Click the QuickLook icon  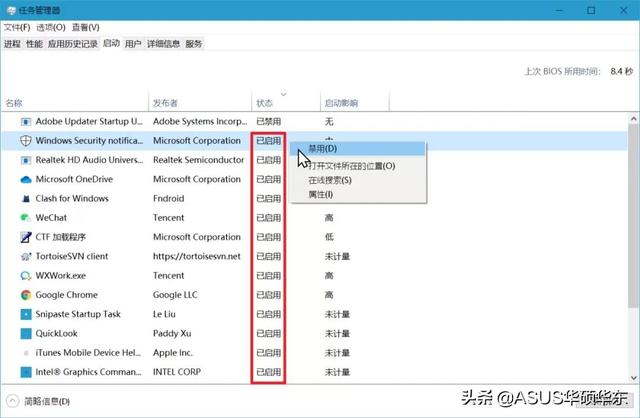[26, 334]
